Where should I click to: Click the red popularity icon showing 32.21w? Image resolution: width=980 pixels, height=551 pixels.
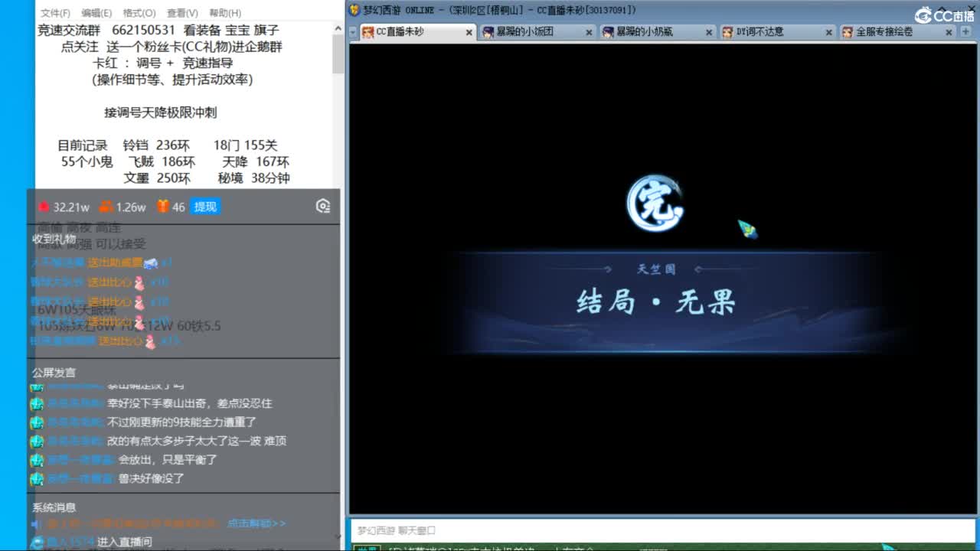pos(44,207)
